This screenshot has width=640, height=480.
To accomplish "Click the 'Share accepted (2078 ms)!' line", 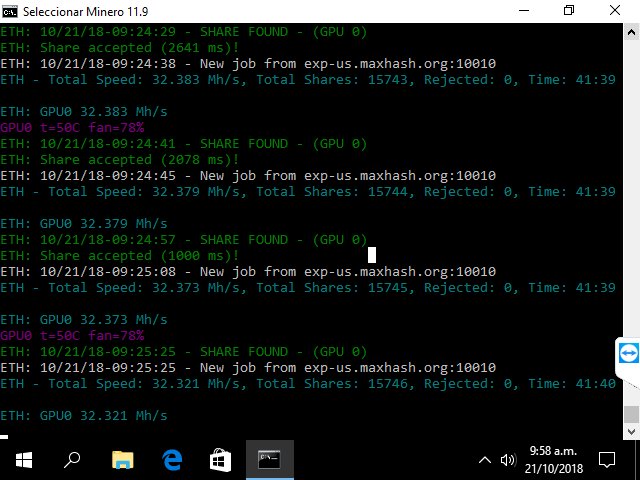I will pos(119,160).
